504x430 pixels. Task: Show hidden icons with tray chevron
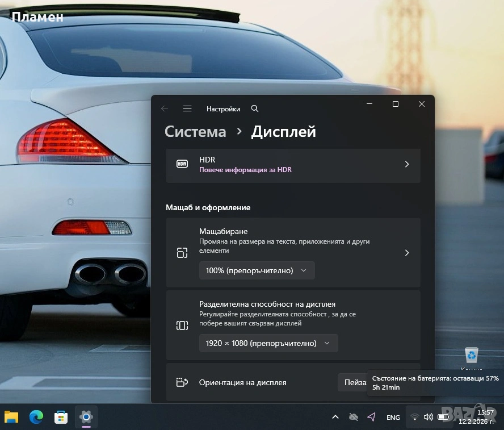335,417
